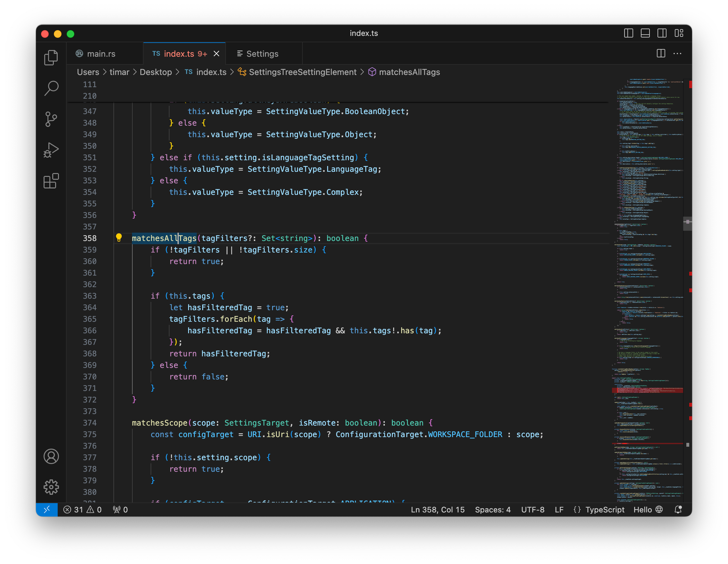Open the Search view

click(x=51, y=88)
